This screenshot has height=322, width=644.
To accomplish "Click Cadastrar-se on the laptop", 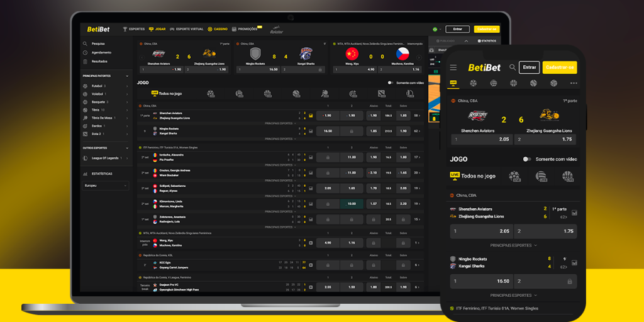I will tap(487, 29).
